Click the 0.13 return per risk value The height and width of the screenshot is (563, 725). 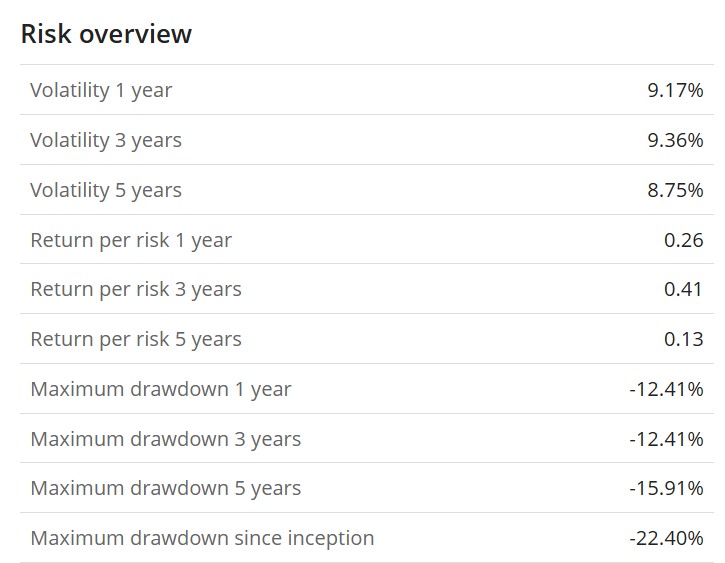click(x=684, y=339)
